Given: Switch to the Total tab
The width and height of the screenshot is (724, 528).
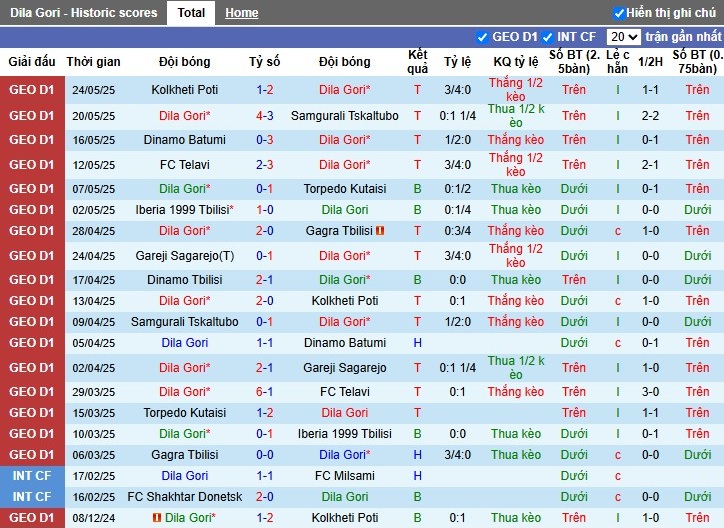Looking at the screenshot, I should coord(191,13).
